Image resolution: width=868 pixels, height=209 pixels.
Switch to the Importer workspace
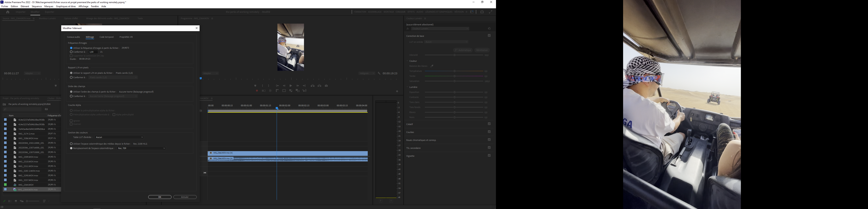(x=21, y=12)
